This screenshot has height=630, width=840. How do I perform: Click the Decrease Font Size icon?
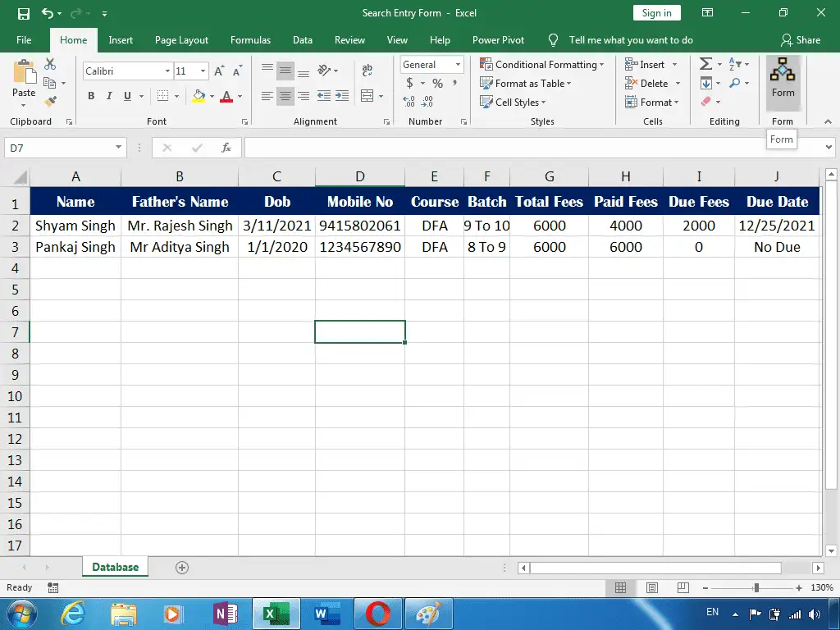[x=237, y=71]
